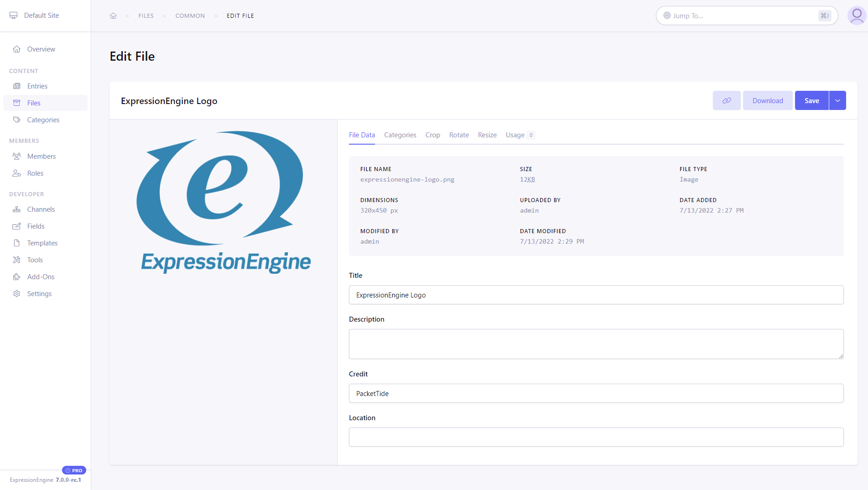
Task: Click the 12KB size value
Action: pyautogui.click(x=527, y=179)
